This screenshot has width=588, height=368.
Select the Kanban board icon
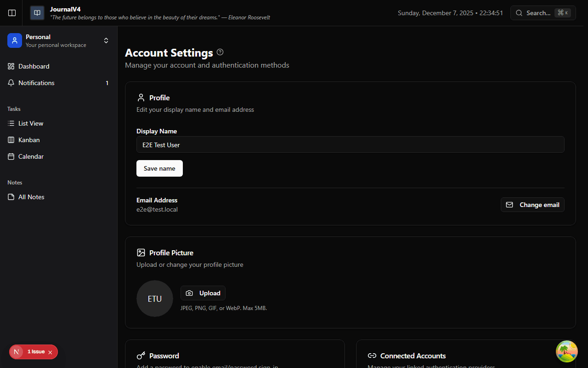coord(11,140)
